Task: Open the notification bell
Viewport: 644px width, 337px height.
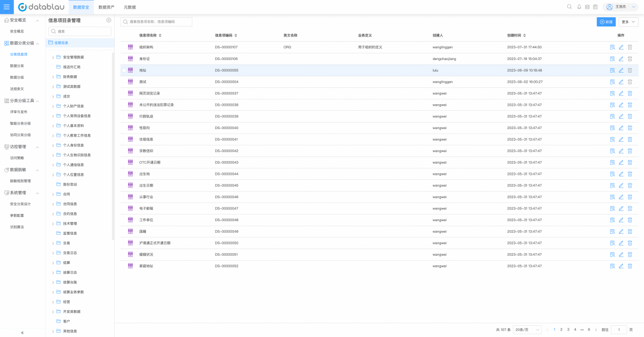Action: [x=579, y=7]
